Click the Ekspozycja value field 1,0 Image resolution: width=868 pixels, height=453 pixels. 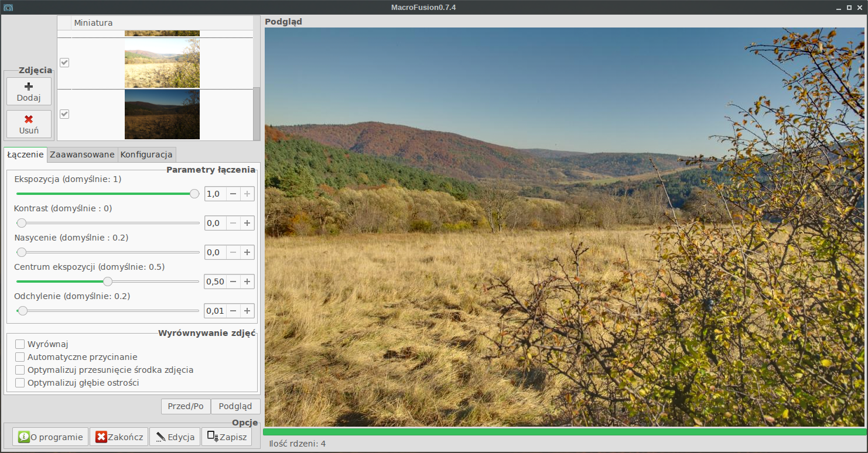216,194
